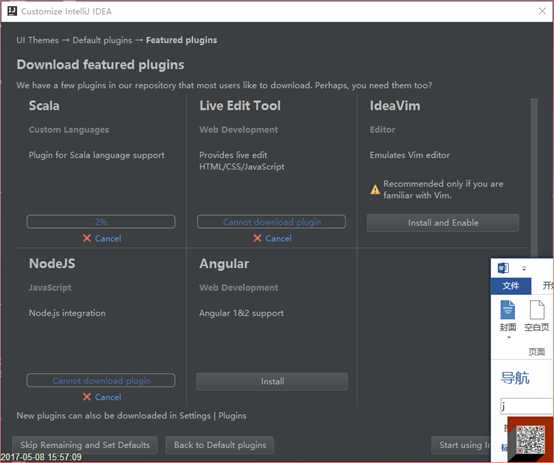Click the Scala plugin title

pos(44,106)
